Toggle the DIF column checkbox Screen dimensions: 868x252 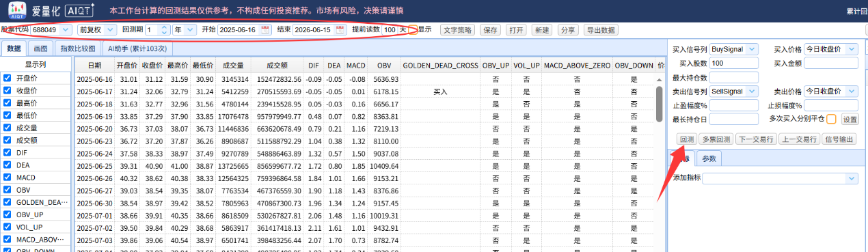tap(8, 153)
